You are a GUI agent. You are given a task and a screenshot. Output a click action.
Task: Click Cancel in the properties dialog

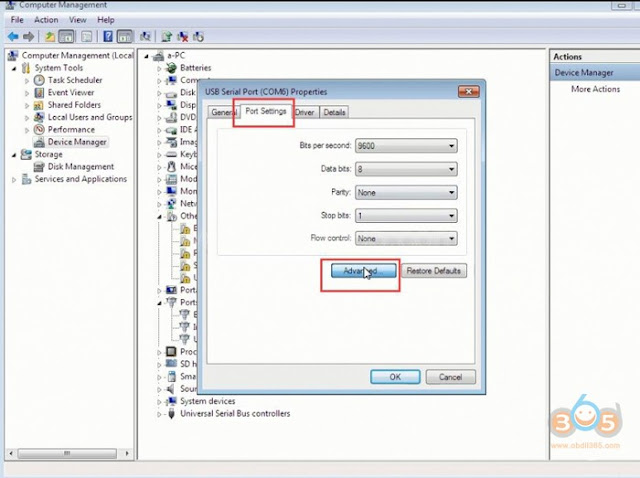(451, 377)
